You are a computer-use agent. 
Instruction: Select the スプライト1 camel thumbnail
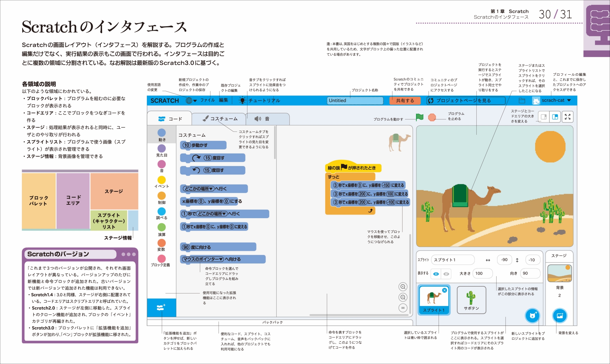coord(434,300)
